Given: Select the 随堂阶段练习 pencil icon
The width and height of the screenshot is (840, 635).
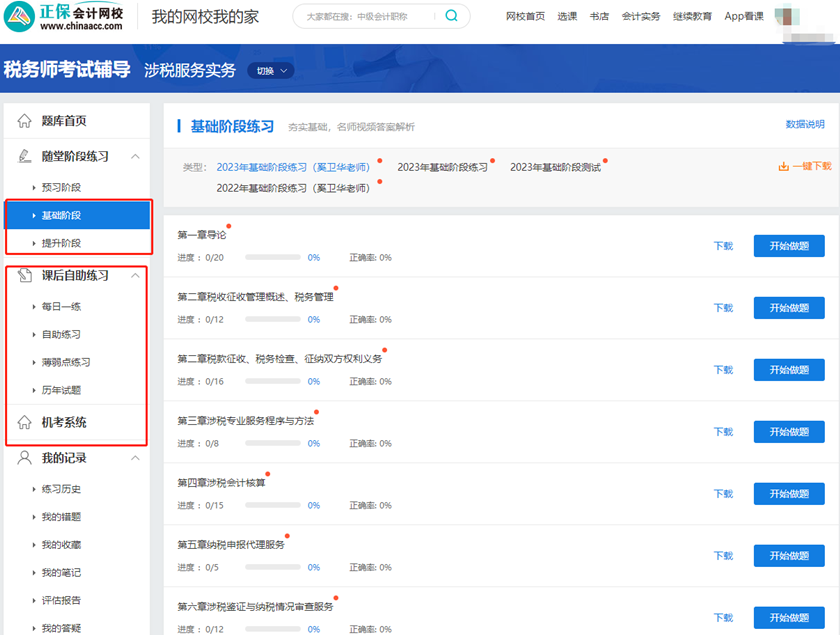Looking at the screenshot, I should click(x=24, y=156).
